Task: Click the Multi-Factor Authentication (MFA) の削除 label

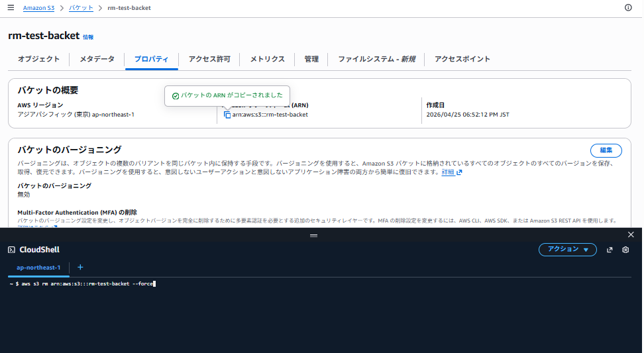Action: (78, 213)
